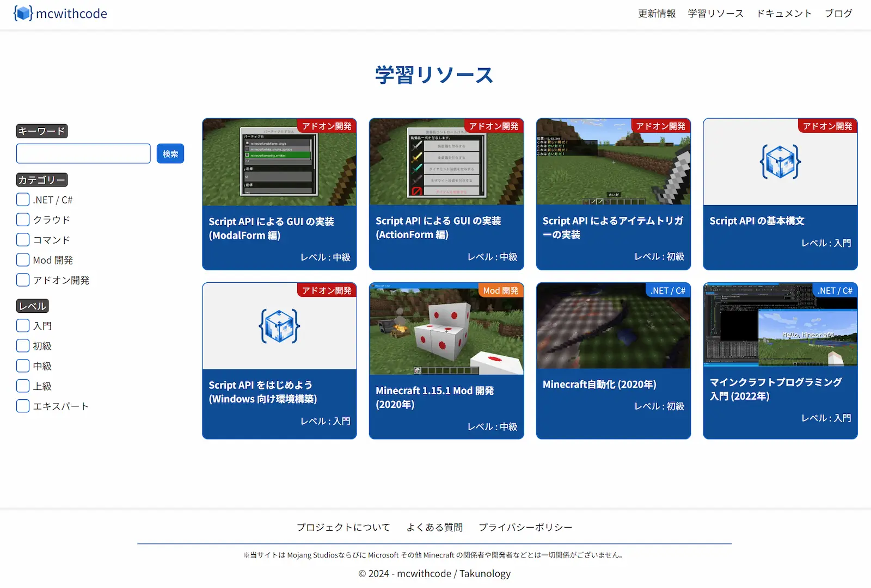Click レベル : 初級 on アイテムトリガー card
The width and height of the screenshot is (871, 588).
pyautogui.click(x=659, y=257)
